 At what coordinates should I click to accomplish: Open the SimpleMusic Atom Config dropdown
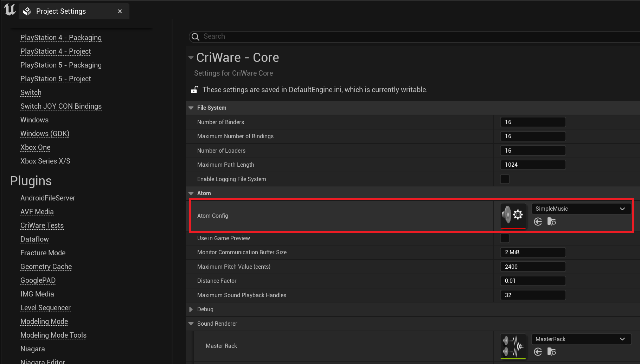click(x=581, y=209)
